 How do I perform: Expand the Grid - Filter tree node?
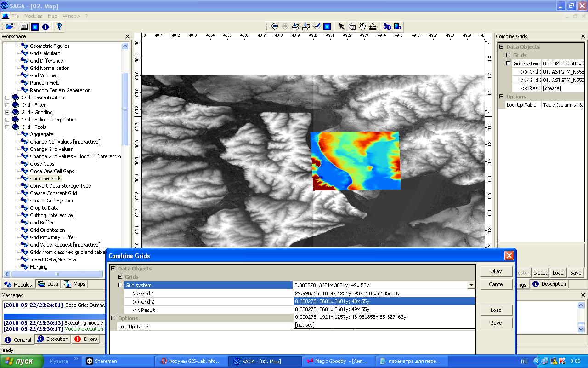click(7, 105)
